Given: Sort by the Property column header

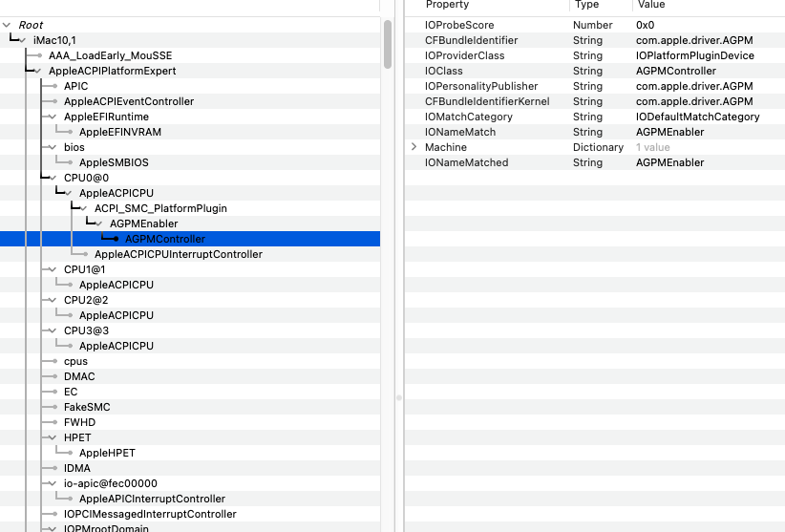Looking at the screenshot, I should point(447,5).
